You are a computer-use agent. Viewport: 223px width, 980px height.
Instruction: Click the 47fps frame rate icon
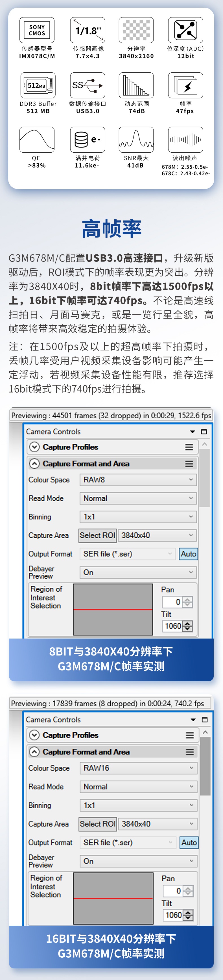[x=185, y=85]
